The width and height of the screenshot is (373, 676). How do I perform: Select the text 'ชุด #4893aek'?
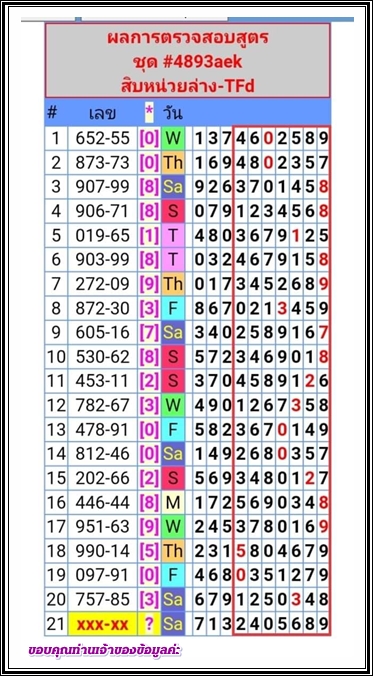[188, 63]
